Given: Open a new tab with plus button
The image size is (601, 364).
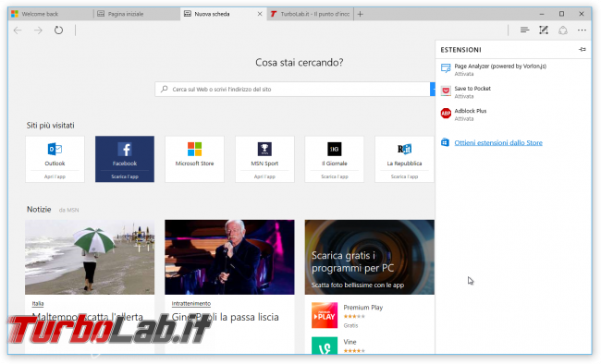Looking at the screenshot, I should point(360,14).
